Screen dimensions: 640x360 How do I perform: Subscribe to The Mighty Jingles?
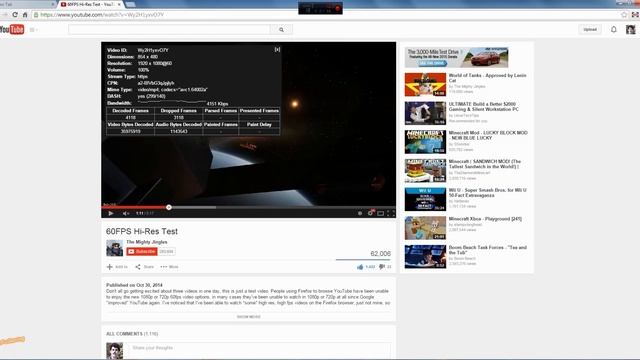(x=142, y=251)
